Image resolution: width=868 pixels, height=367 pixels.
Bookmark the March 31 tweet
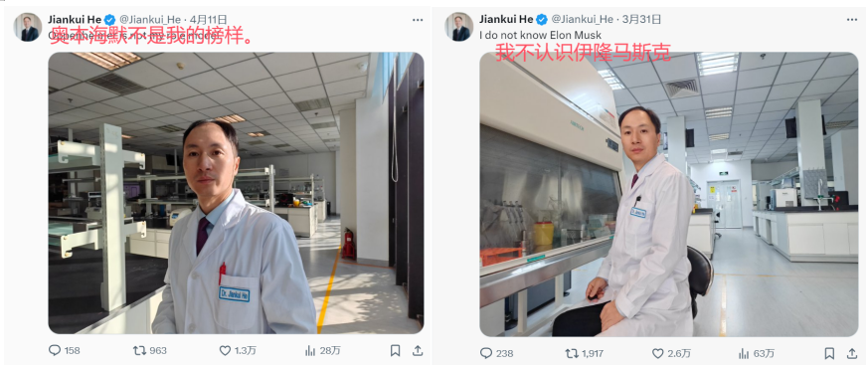829,353
